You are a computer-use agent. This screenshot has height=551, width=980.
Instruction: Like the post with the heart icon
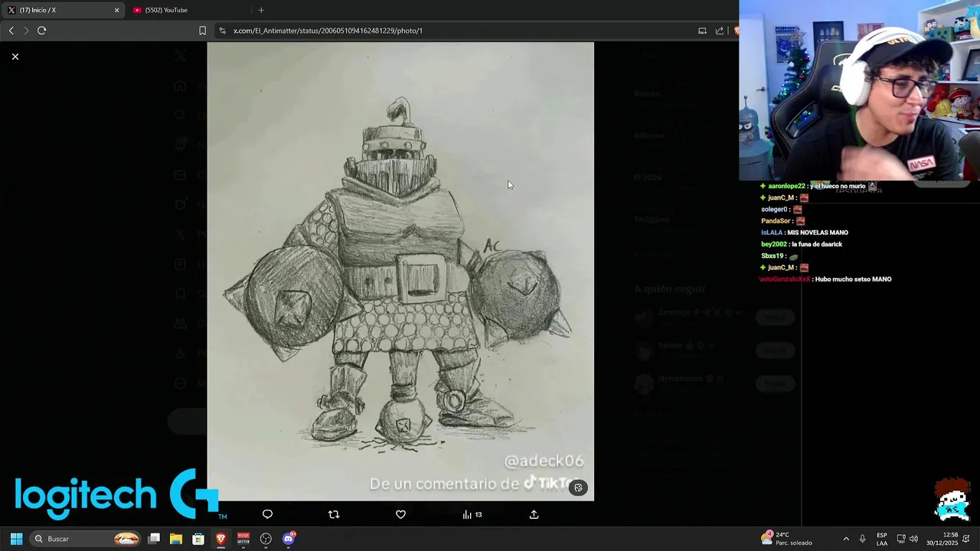(x=400, y=514)
